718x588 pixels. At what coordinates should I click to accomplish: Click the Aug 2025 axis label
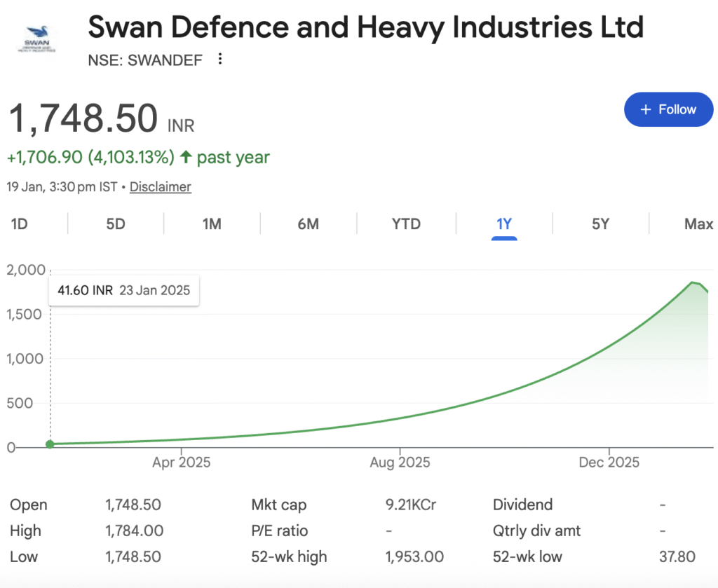(400, 463)
